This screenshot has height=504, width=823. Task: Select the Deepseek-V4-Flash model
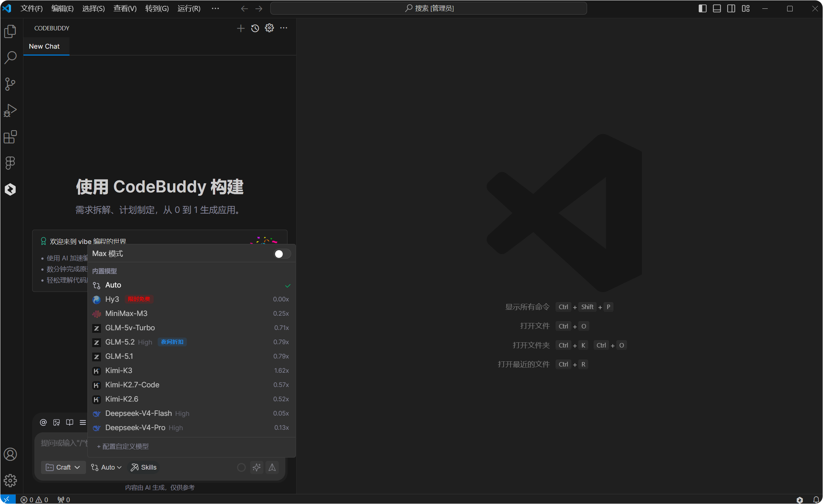coord(192,414)
